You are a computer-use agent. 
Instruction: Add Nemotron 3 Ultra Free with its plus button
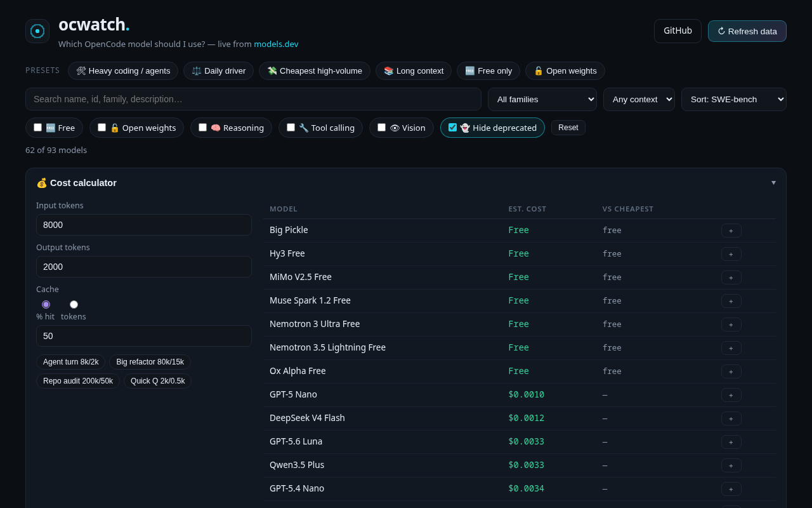(x=731, y=324)
